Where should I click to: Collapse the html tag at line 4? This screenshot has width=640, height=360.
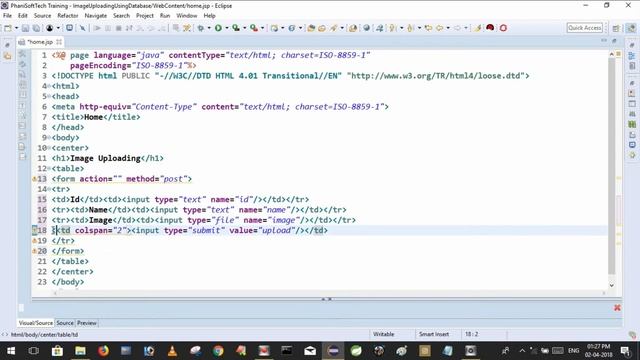[x=49, y=86]
